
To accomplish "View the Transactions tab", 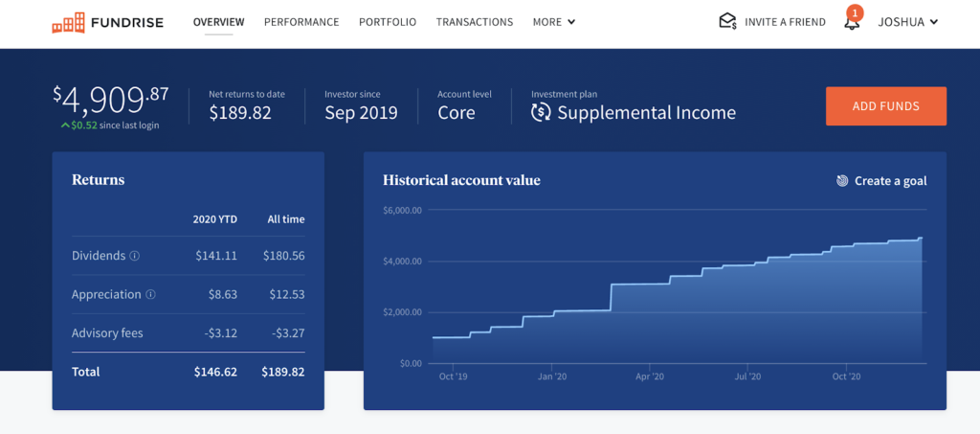I will [x=475, y=22].
